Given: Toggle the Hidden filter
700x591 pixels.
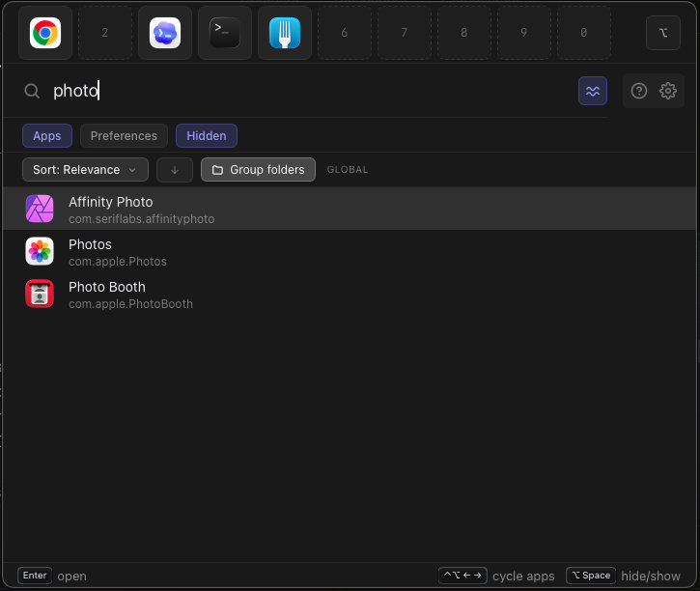Looking at the screenshot, I should coord(207,136).
